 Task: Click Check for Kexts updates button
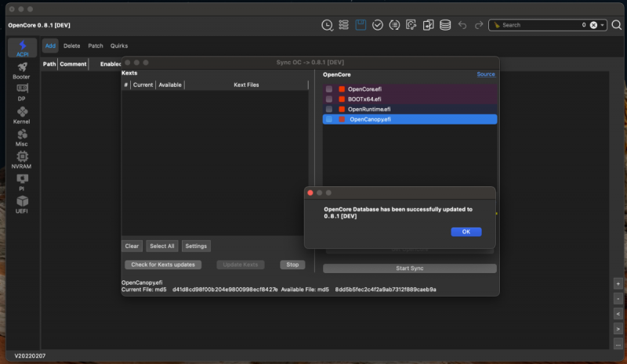tap(164, 265)
